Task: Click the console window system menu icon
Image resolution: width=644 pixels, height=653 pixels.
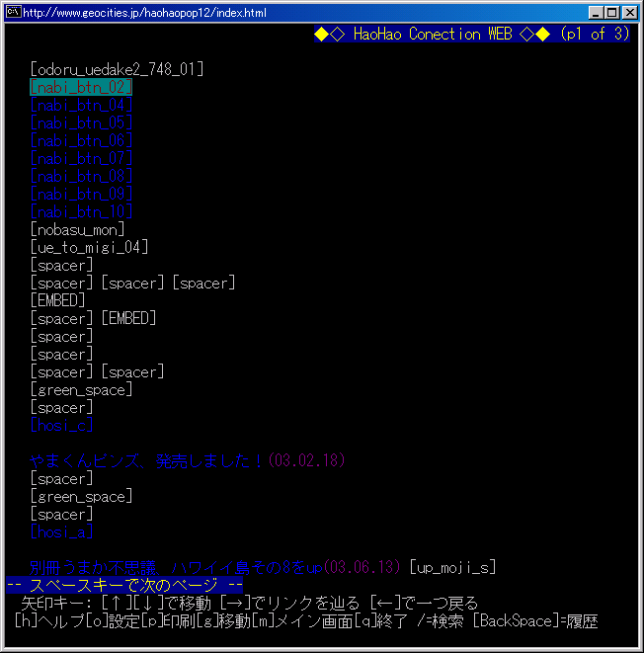Action: coord(13,12)
